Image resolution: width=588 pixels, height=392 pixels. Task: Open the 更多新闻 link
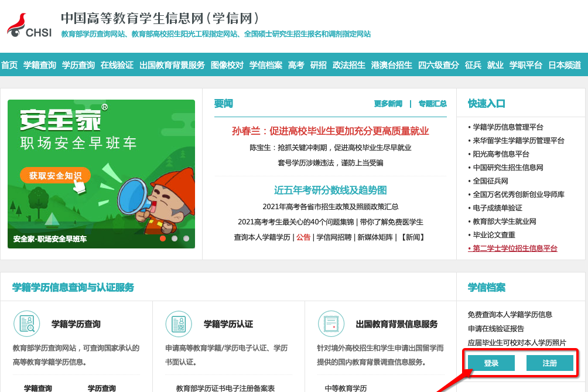click(388, 104)
